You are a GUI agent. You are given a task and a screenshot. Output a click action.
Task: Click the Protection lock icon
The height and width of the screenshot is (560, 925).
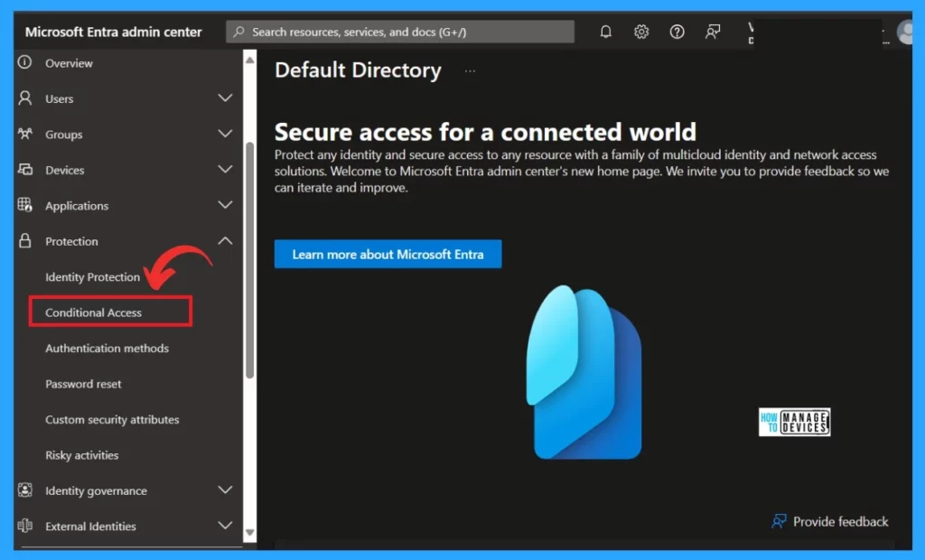[x=24, y=241]
